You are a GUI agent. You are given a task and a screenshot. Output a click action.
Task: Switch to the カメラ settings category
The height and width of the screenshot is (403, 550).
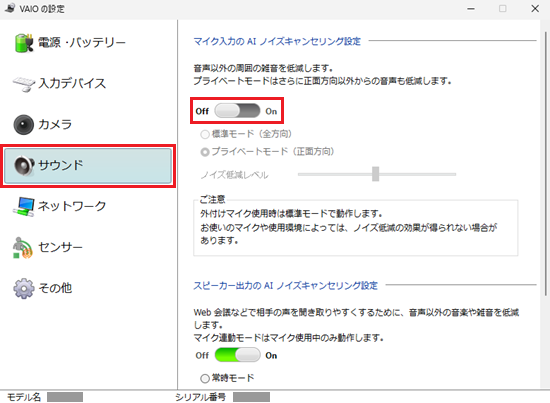point(88,125)
